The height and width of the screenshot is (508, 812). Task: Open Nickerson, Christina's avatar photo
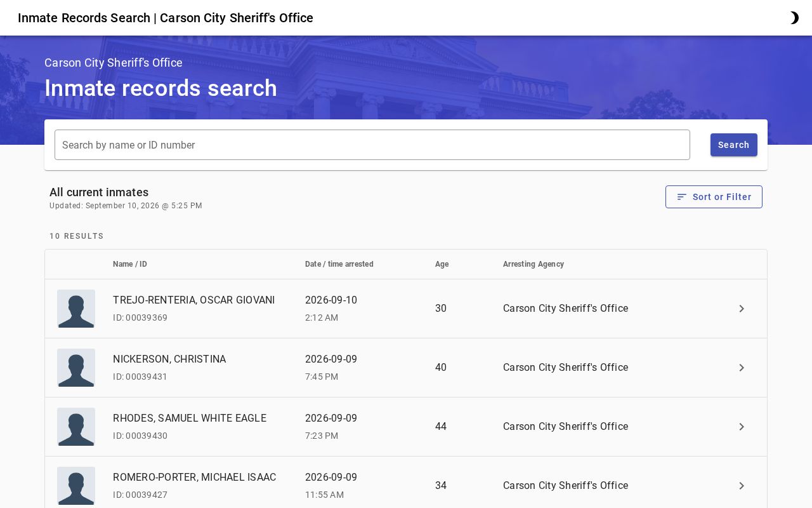click(x=76, y=368)
